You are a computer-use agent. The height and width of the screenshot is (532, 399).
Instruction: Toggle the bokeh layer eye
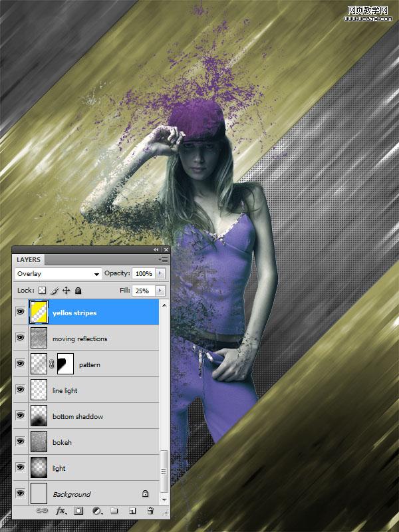(21, 441)
